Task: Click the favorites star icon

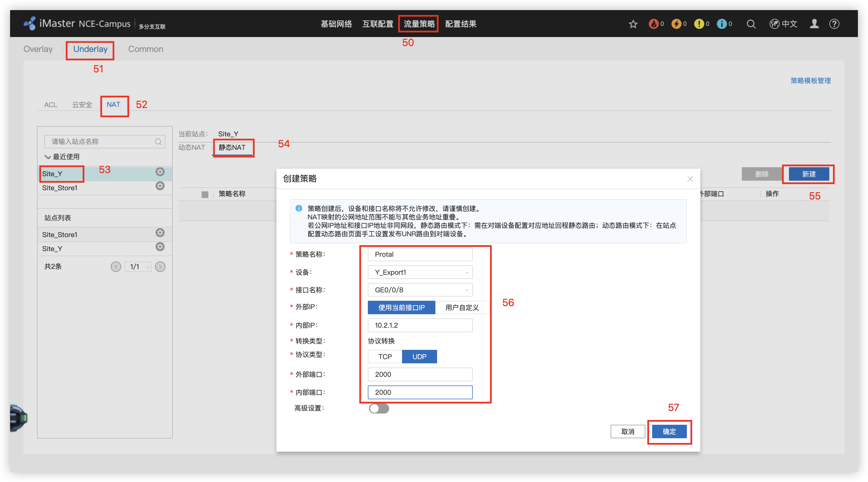Action: point(633,24)
